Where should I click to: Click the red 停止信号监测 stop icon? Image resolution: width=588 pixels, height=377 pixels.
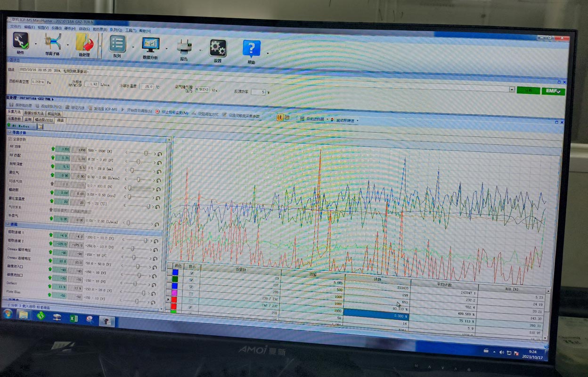(x=157, y=112)
